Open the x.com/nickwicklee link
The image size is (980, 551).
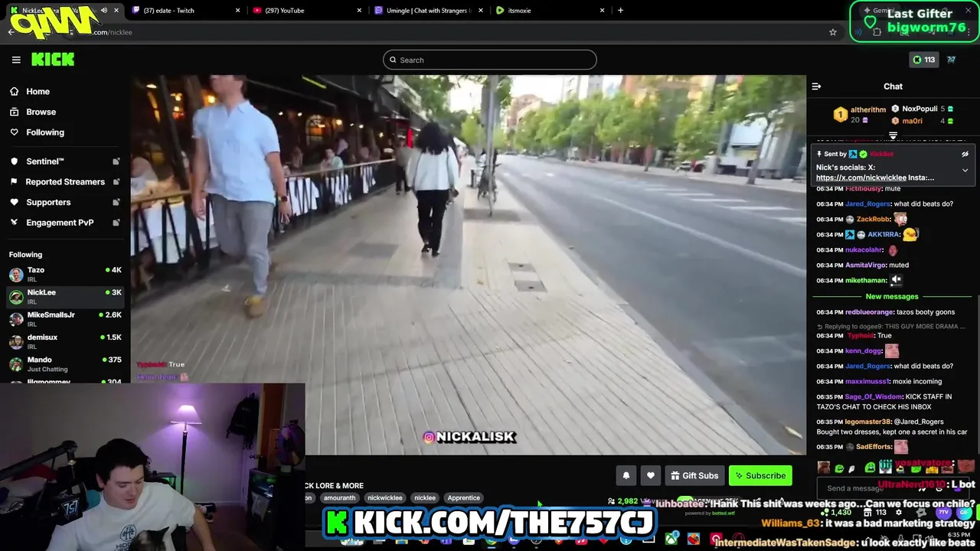tap(861, 178)
